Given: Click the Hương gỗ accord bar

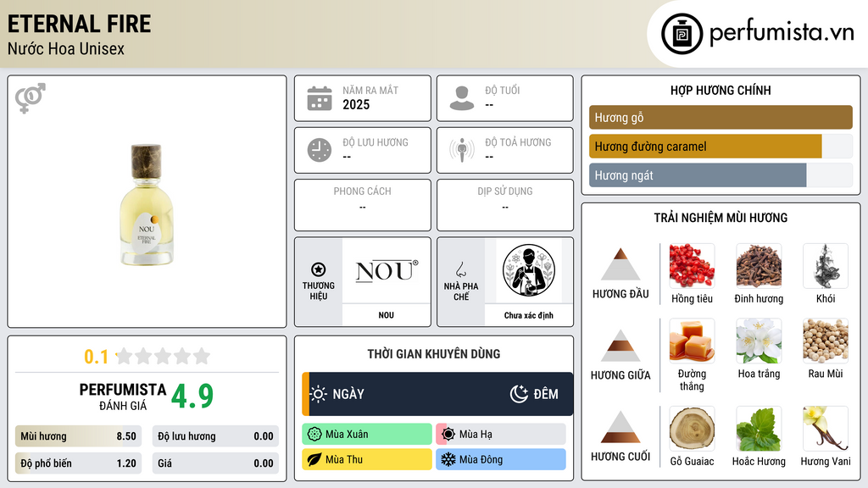Looking at the screenshot, I should [721, 117].
